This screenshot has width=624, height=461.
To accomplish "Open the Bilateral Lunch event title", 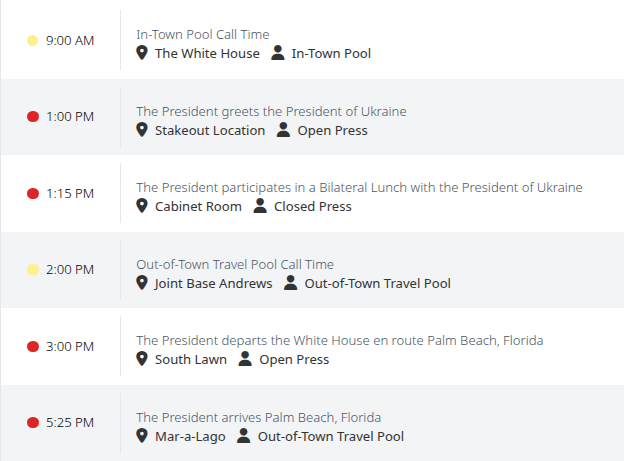I will (x=359, y=187).
